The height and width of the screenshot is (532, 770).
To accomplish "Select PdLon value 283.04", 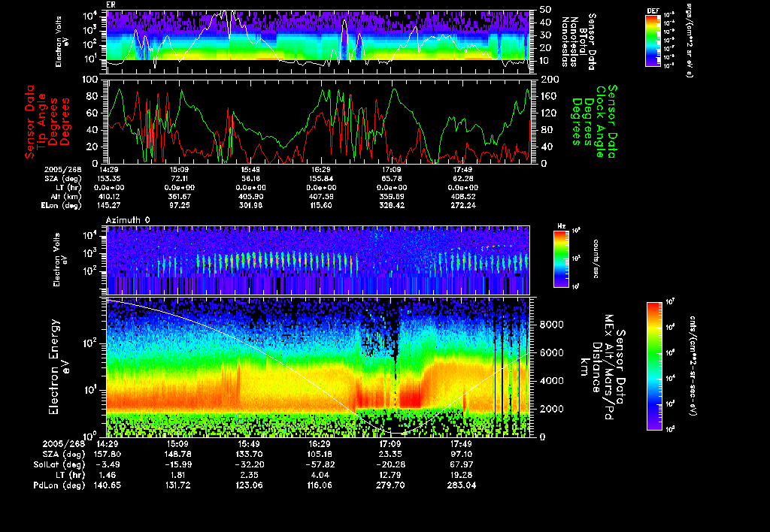I will [462, 485].
